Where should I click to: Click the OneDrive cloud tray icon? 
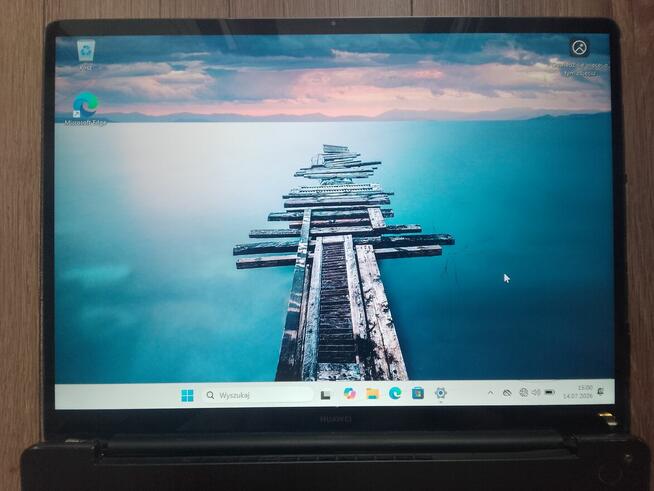[507, 393]
